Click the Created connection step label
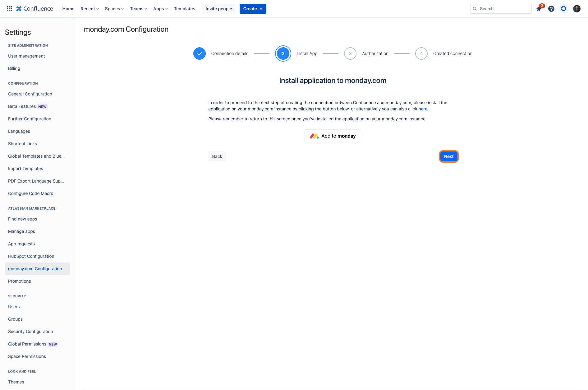The image size is (588, 390). click(453, 53)
